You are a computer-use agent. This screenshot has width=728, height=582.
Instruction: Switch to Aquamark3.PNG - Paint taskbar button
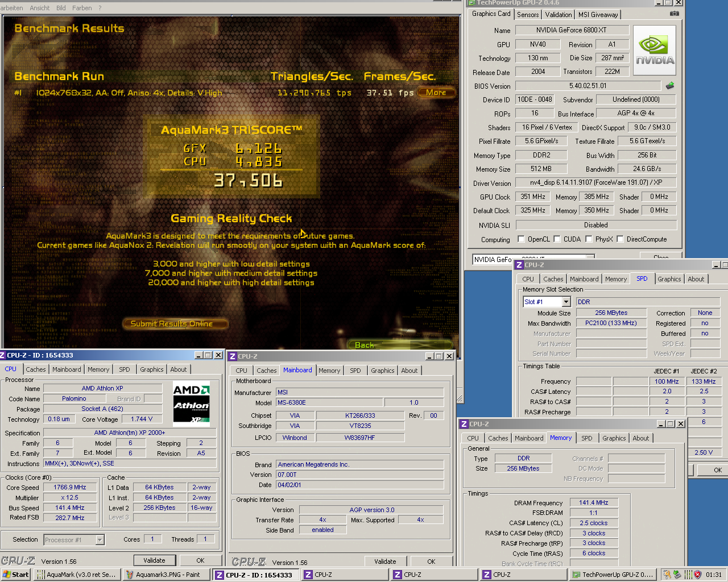[167, 575]
